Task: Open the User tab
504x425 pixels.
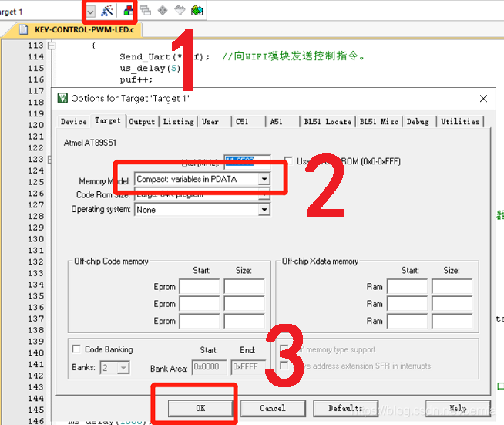Action: [x=210, y=122]
